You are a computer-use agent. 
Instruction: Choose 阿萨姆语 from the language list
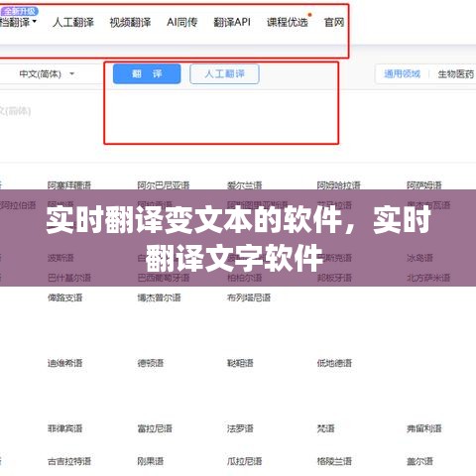coord(424,185)
